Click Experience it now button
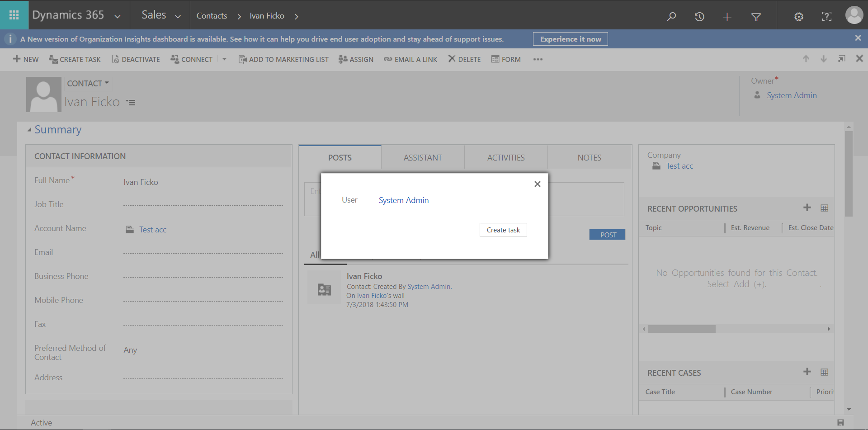 click(x=571, y=39)
